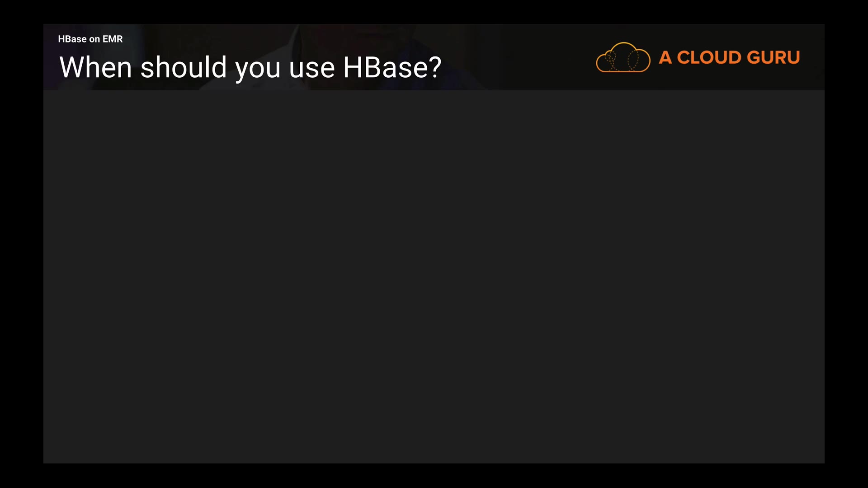Click the black bar beneath the slide
868x488 pixels.
[x=434, y=476]
